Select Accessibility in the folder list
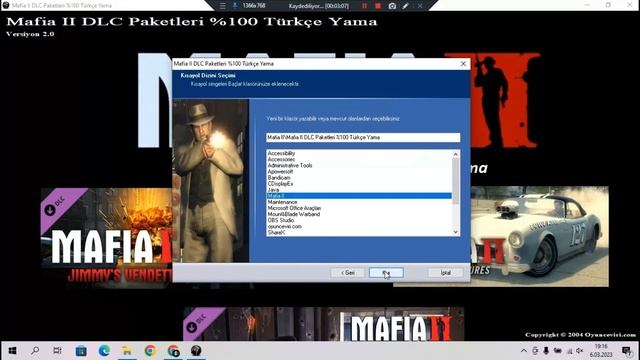Viewport: 640px width, 360px height. point(281,153)
